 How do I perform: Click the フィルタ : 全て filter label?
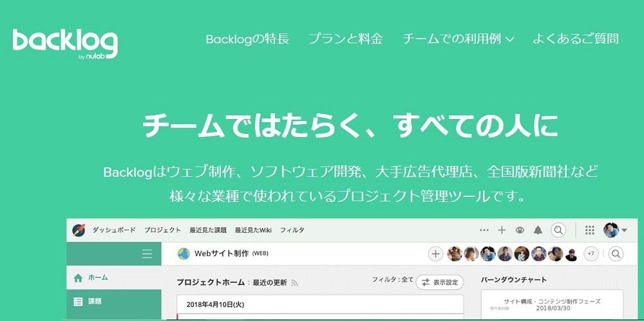pos(393,280)
